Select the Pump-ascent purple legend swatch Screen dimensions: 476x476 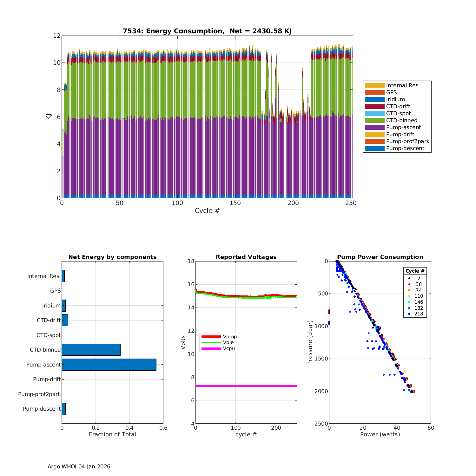[374, 127]
